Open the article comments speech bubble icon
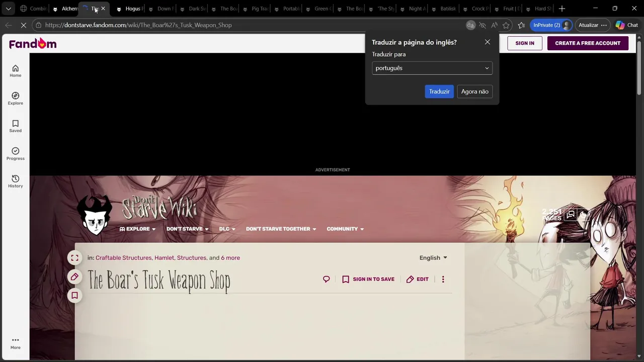The height and width of the screenshot is (362, 644). (x=327, y=279)
